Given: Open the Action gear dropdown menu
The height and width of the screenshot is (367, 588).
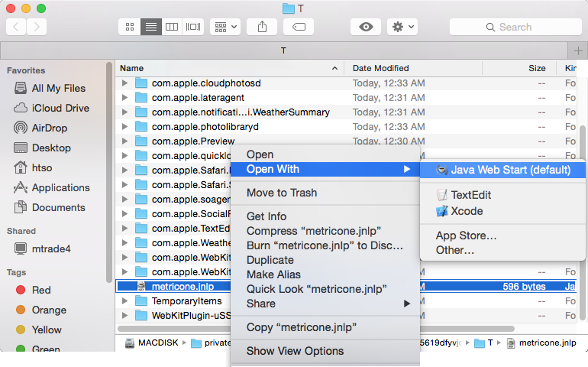Looking at the screenshot, I should pyautogui.click(x=402, y=27).
